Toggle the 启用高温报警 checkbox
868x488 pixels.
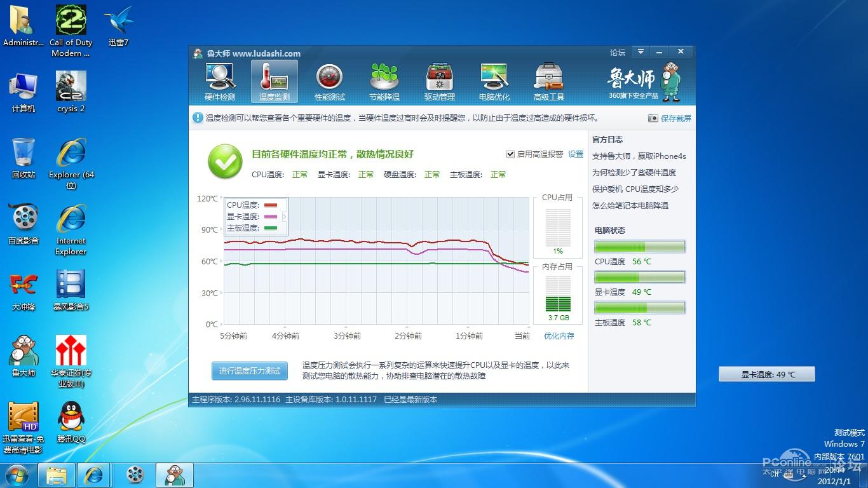click(x=510, y=154)
